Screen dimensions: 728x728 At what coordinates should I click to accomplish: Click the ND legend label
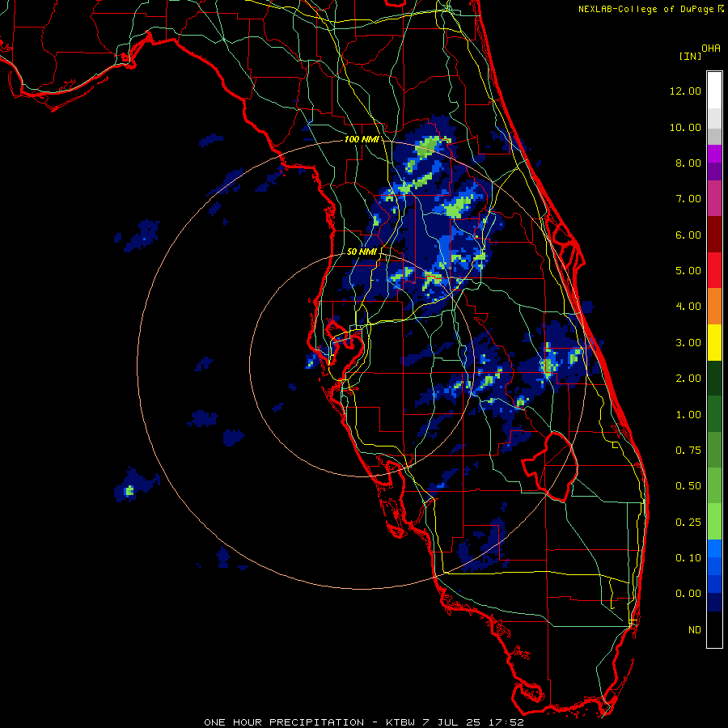click(x=695, y=630)
